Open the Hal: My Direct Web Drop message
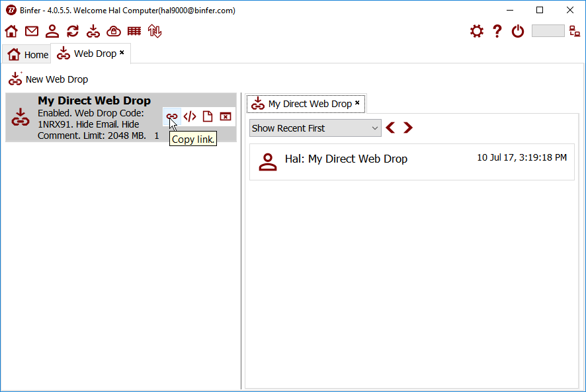This screenshot has height=392, width=586. [412, 162]
